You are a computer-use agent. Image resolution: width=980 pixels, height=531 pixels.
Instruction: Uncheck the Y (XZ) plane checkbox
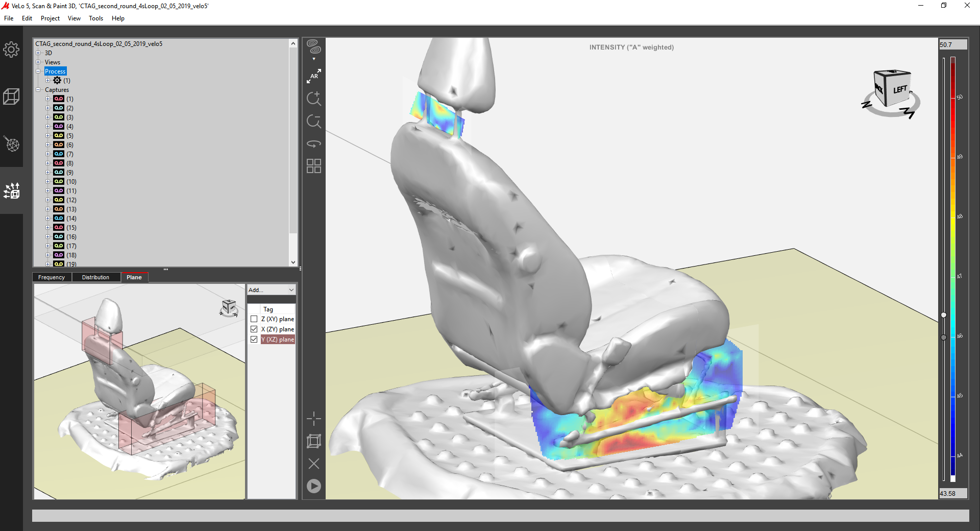[254, 340]
